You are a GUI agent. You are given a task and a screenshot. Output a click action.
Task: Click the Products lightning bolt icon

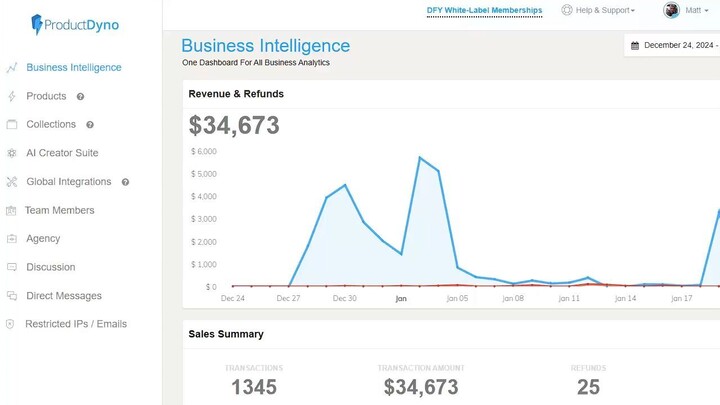tap(11, 97)
